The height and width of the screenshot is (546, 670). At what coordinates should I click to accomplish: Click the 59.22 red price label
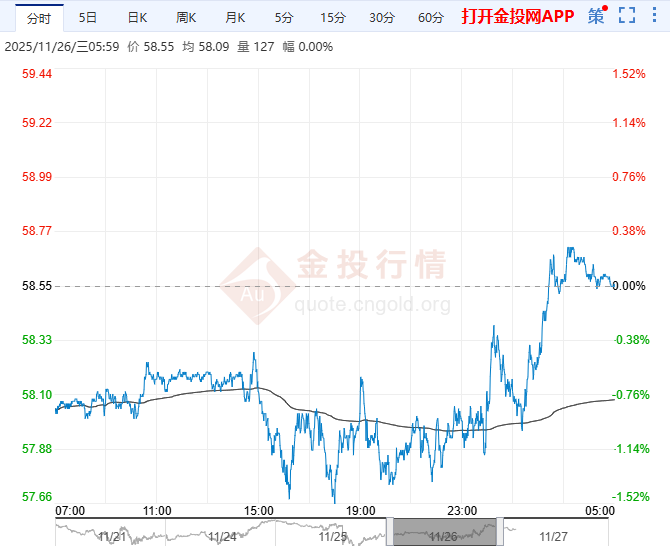click(37, 123)
